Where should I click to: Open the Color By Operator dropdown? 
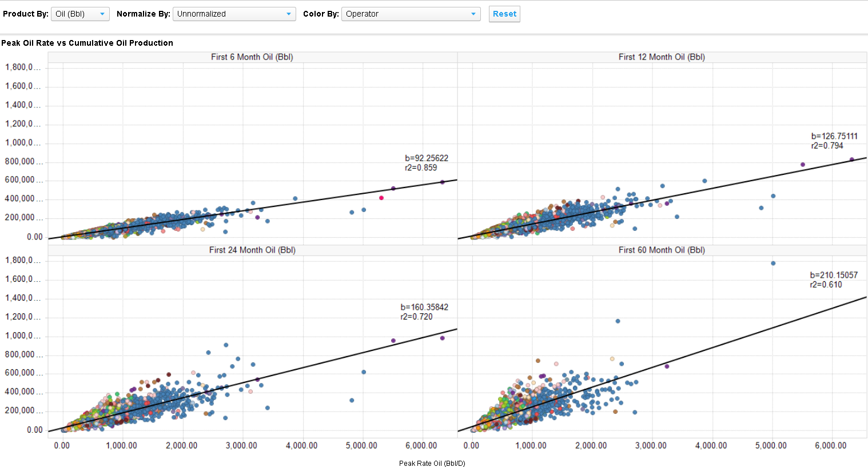point(411,14)
